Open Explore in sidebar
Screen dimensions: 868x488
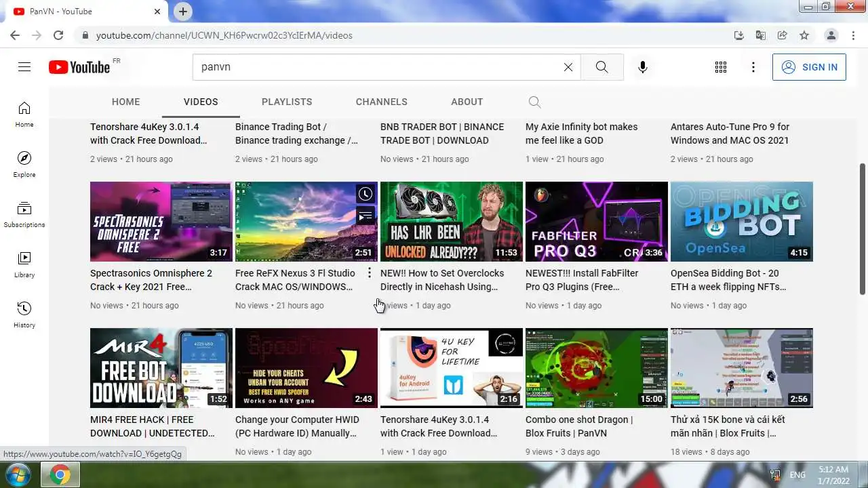tap(24, 164)
